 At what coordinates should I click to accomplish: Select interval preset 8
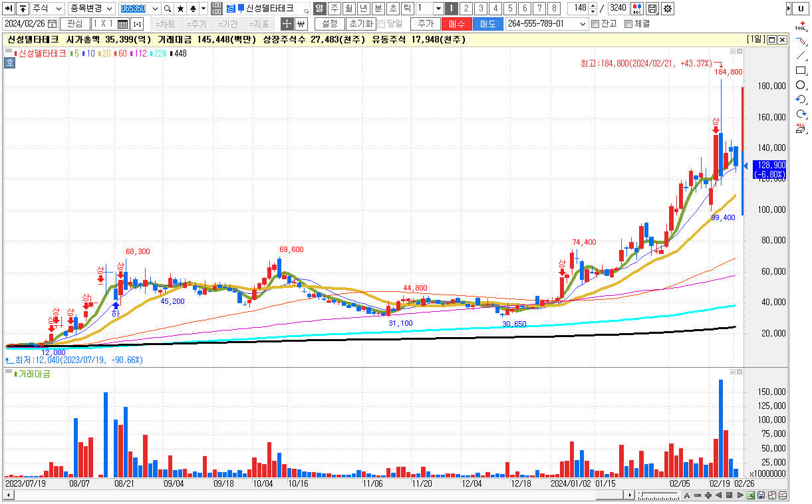click(553, 9)
